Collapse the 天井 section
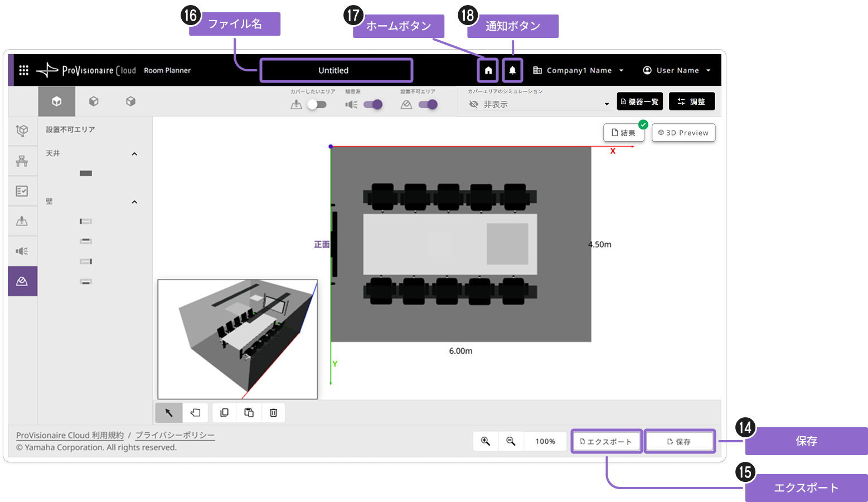 [x=134, y=154]
